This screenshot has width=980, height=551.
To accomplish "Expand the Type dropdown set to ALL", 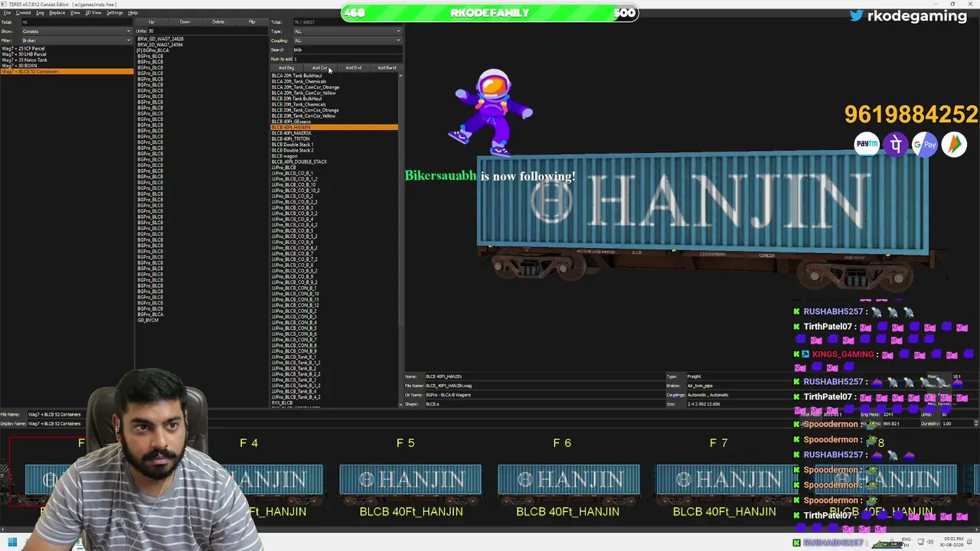I will tap(347, 31).
